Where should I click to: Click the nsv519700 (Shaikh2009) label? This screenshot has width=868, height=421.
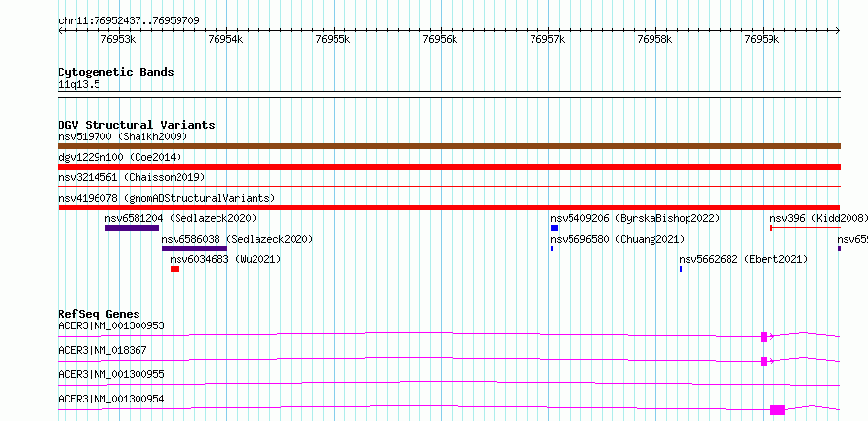coord(123,136)
